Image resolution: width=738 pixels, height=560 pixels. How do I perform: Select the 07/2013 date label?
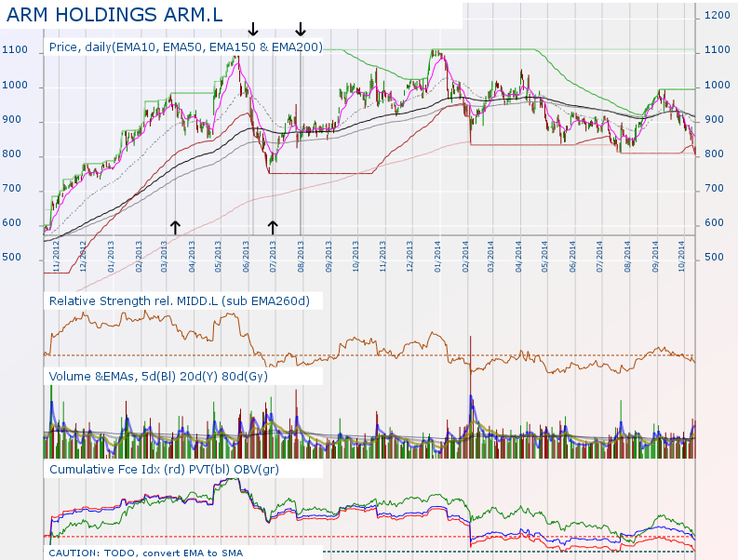[x=273, y=257]
